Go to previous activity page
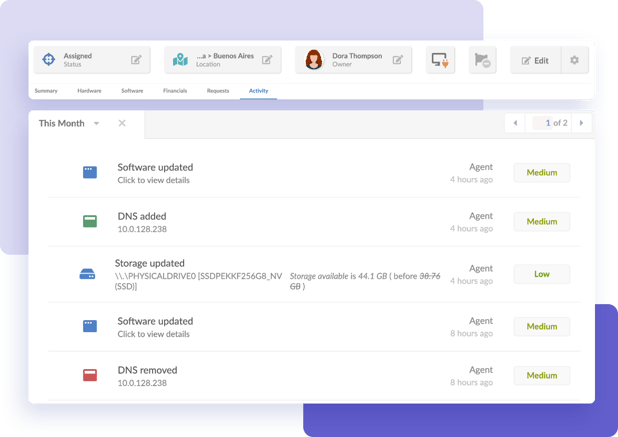 pyautogui.click(x=516, y=123)
